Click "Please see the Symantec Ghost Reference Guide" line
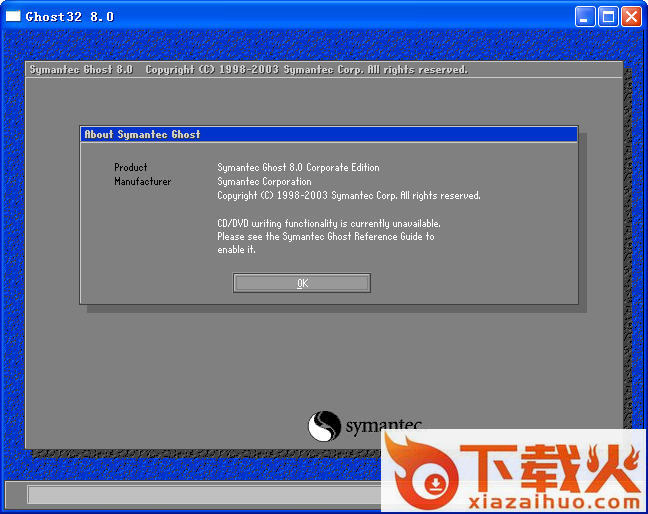 (326, 236)
